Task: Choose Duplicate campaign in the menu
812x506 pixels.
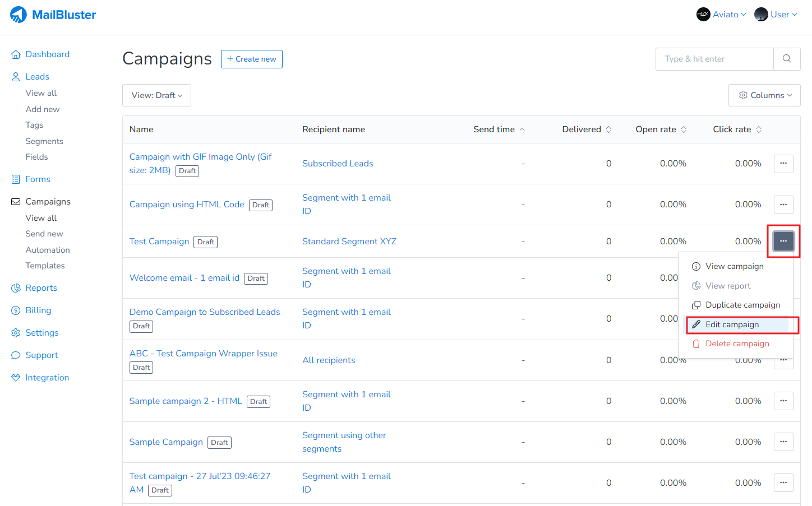Action: [x=742, y=305]
